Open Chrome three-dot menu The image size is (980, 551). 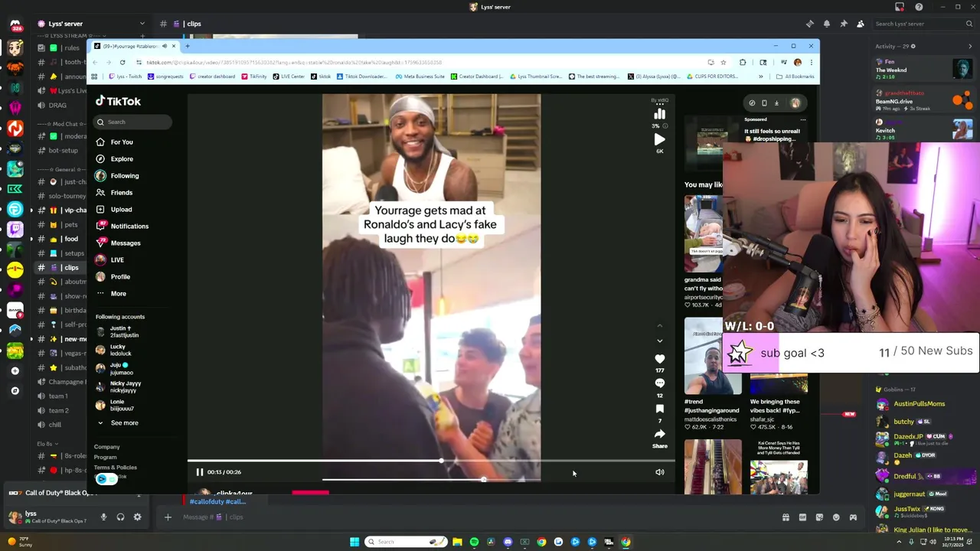coord(811,62)
